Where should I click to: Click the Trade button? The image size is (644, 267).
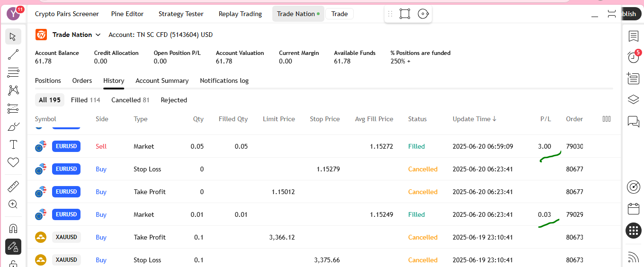click(x=339, y=14)
